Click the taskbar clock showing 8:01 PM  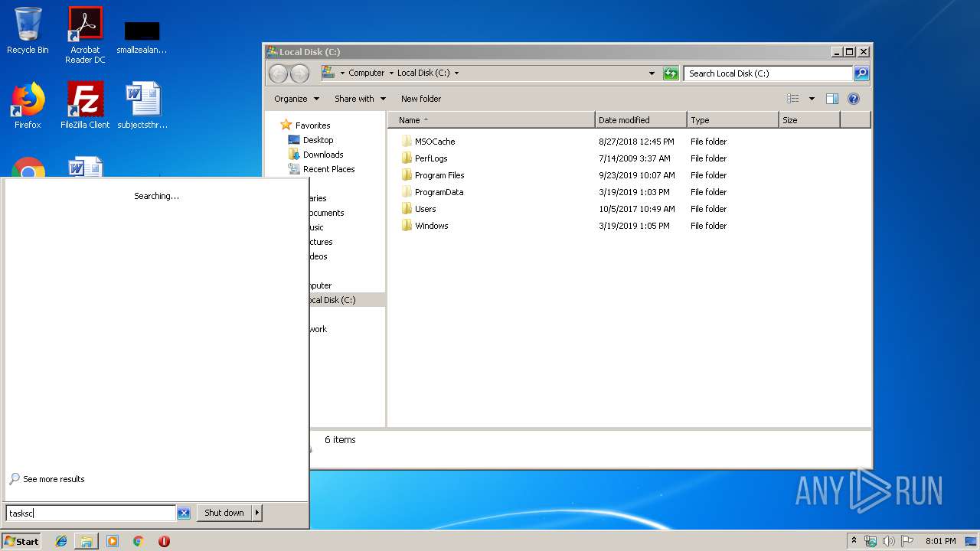pyautogui.click(x=940, y=541)
